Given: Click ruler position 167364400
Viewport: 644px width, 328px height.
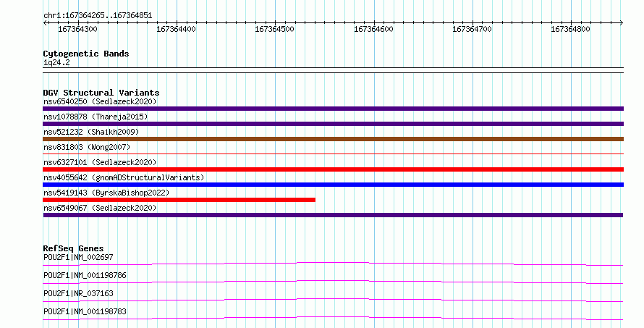Looking at the screenshot, I should click(177, 29).
